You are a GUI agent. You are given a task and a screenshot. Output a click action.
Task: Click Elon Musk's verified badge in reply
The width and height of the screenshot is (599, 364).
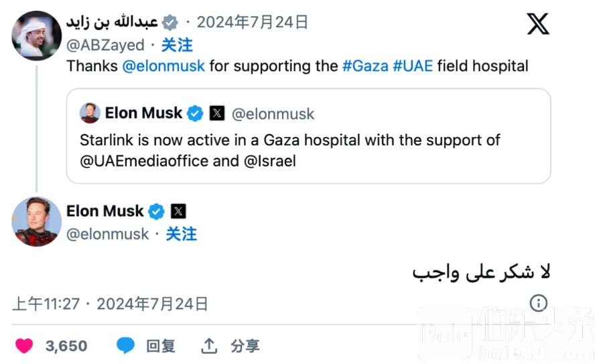coord(156,211)
